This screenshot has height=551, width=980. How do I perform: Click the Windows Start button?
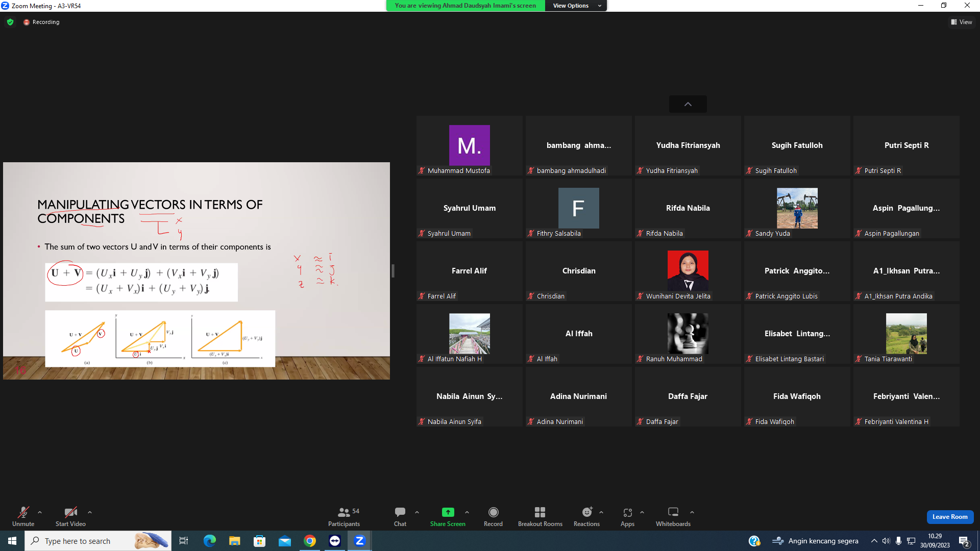12,541
